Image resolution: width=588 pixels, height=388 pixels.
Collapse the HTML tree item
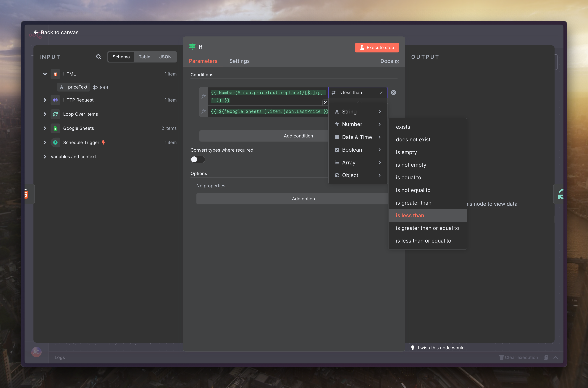45,74
